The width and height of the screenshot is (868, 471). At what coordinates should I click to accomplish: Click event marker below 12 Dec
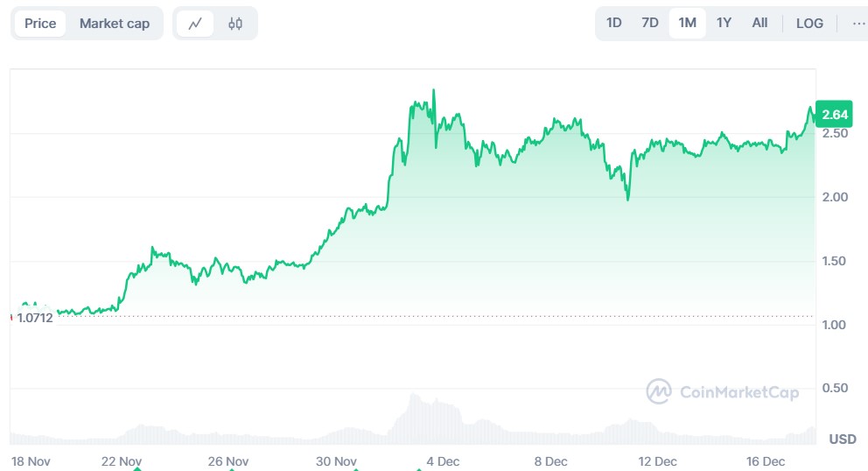(x=659, y=468)
